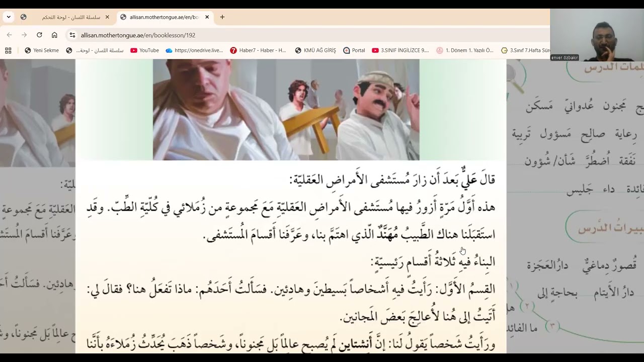View site information icon in address bar
Screen dimensions: 644x362
pyautogui.click(x=72, y=35)
